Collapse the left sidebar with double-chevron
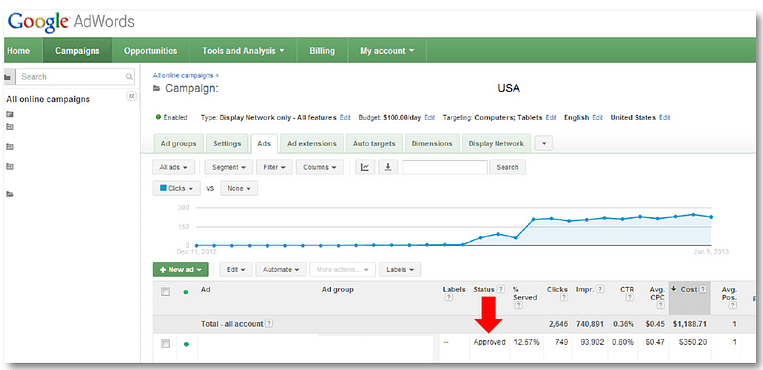Image resolution: width=763 pixels, height=370 pixels. 131,96
